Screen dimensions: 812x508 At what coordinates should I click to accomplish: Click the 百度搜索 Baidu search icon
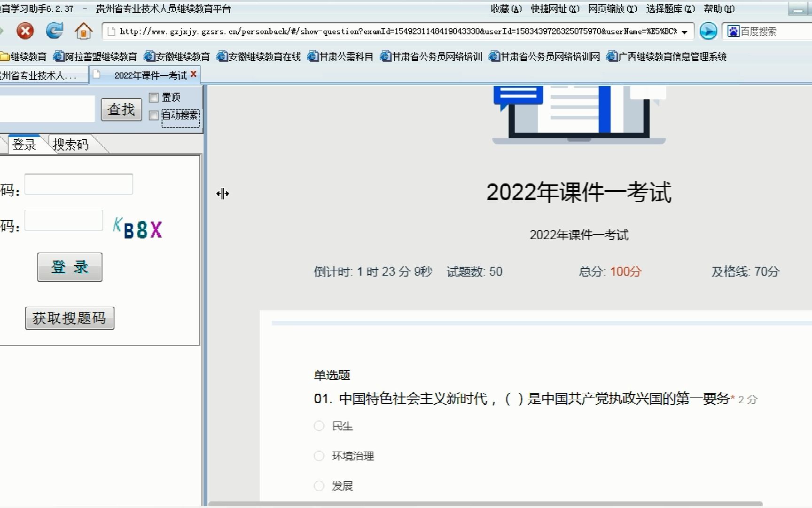734,31
